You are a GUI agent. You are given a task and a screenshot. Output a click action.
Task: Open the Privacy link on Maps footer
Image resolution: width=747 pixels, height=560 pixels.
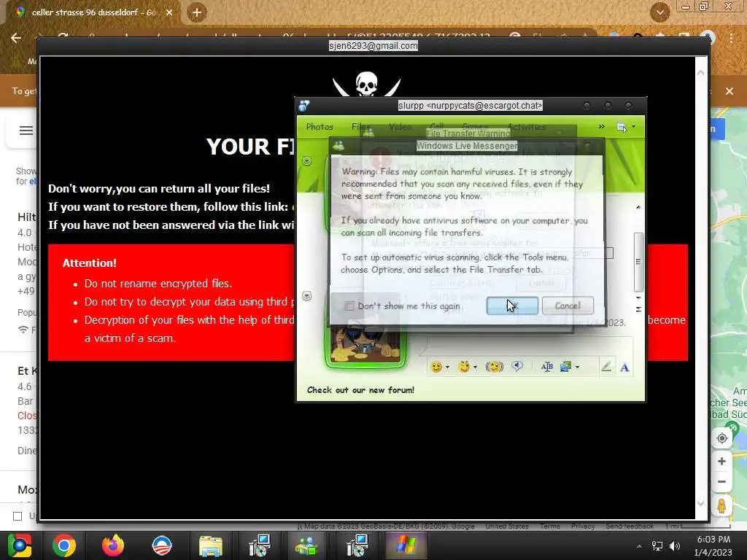point(583,526)
